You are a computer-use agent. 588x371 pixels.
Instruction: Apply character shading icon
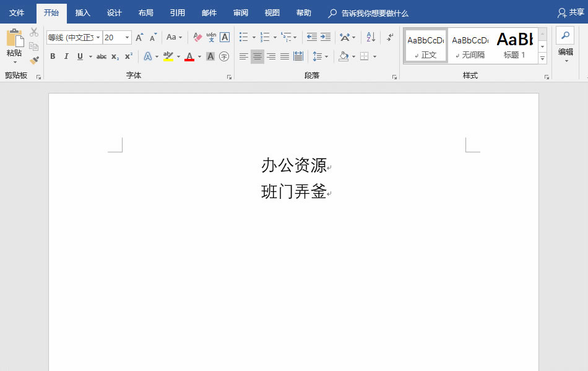coord(210,56)
